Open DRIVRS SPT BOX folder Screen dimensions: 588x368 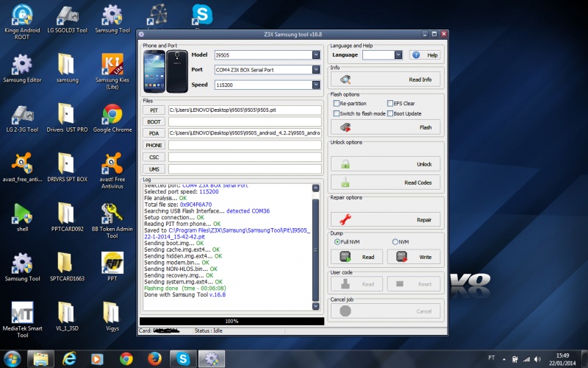point(67,168)
